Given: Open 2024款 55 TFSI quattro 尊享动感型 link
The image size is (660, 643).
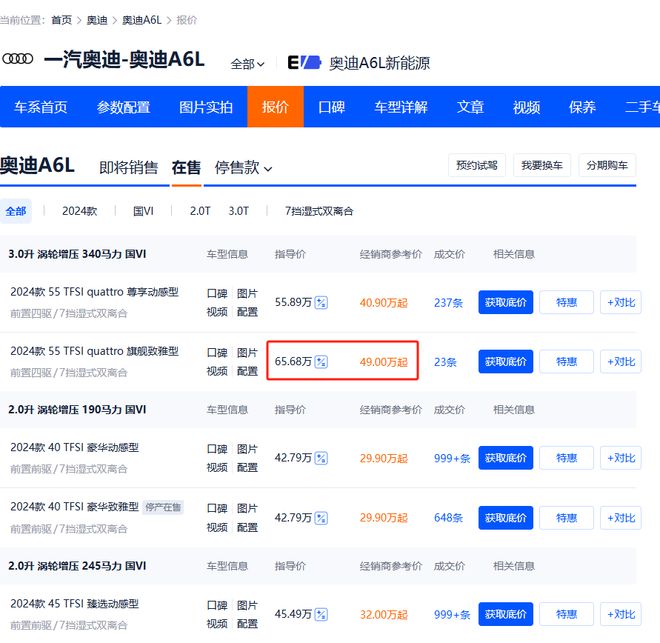Looking at the screenshot, I should [x=94, y=292].
